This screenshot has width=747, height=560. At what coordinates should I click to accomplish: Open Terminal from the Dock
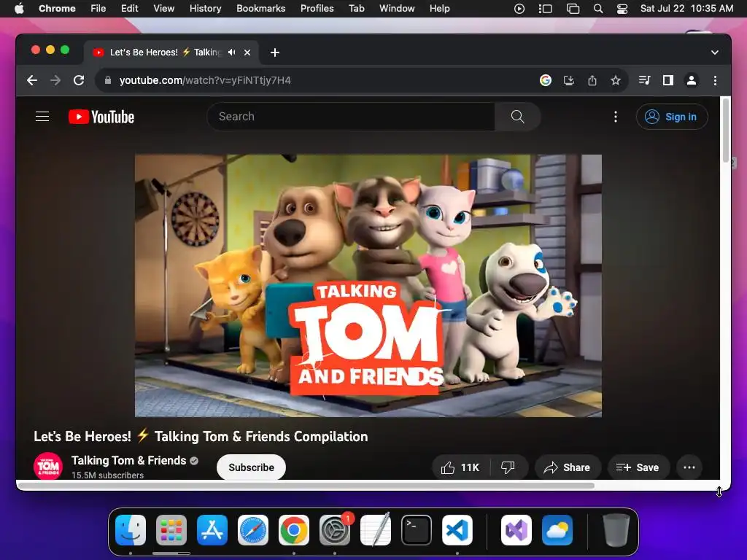coord(417,530)
